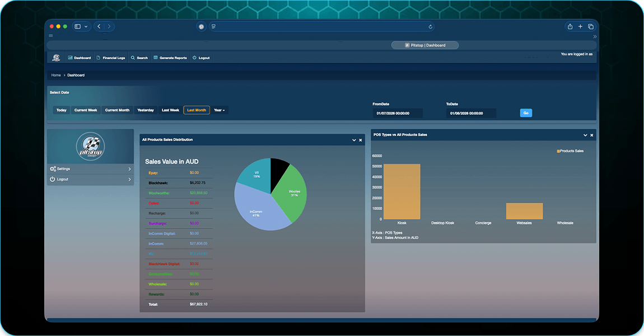The image size is (644, 336).
Task: Click the BlackHawk Digital row label
Action: click(x=164, y=264)
